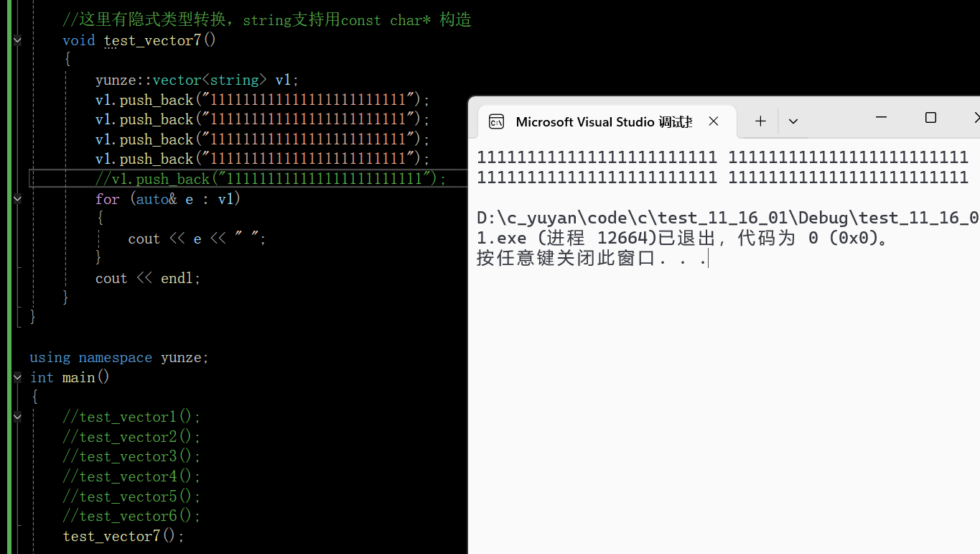Collapse the for loop code block
The image size is (980, 554).
coord(17,198)
